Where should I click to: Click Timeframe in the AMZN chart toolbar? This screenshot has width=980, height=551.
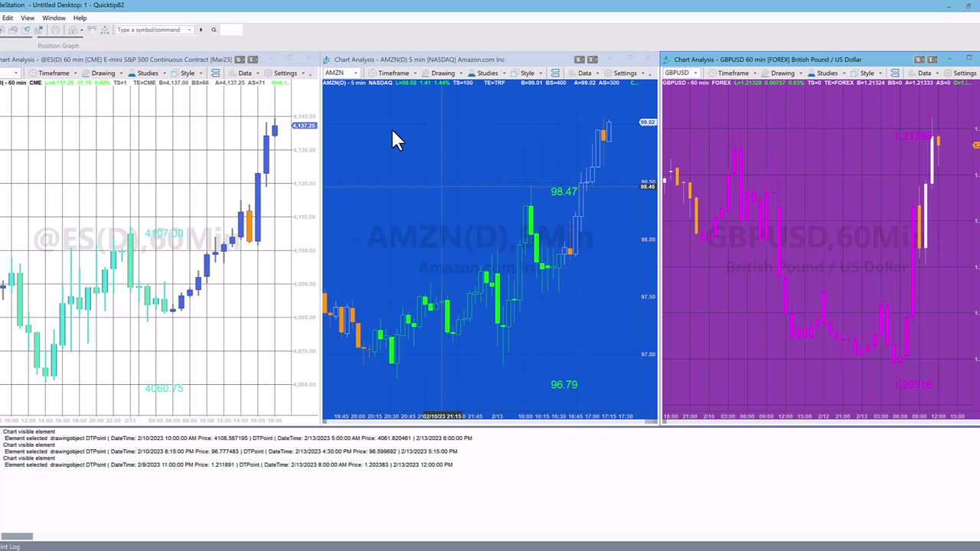click(393, 73)
